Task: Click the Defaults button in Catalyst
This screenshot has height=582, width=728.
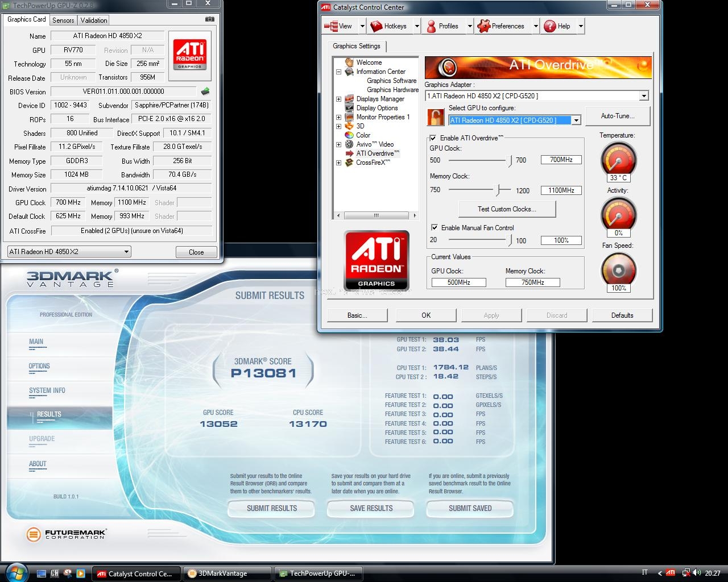Action: [622, 315]
